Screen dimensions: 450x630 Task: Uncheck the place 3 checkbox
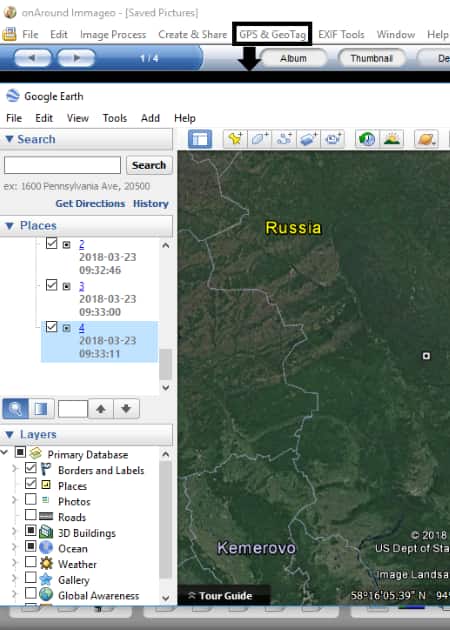[x=51, y=285]
